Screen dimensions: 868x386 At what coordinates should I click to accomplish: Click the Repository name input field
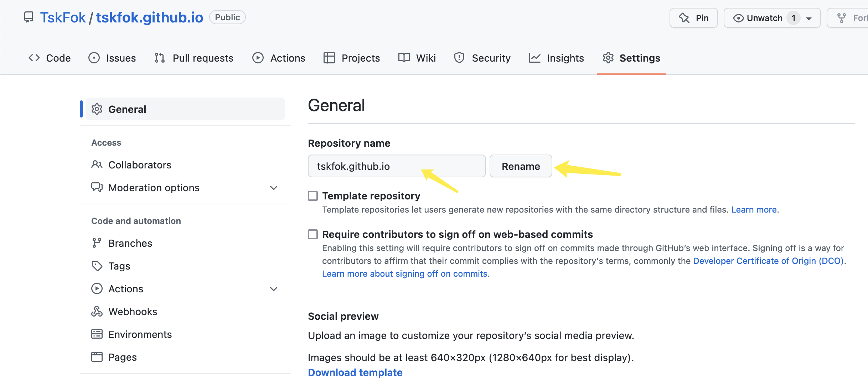click(397, 166)
